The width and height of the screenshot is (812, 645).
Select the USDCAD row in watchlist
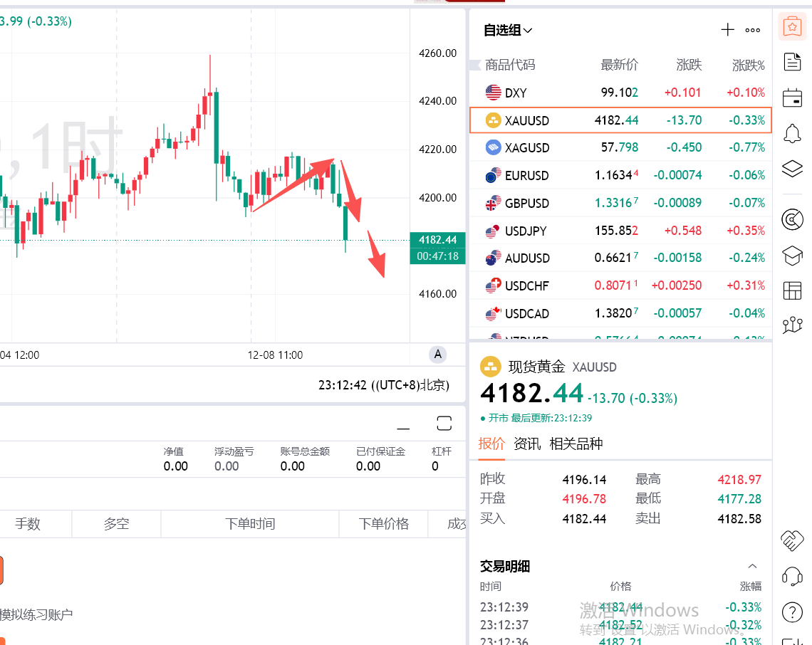point(620,313)
